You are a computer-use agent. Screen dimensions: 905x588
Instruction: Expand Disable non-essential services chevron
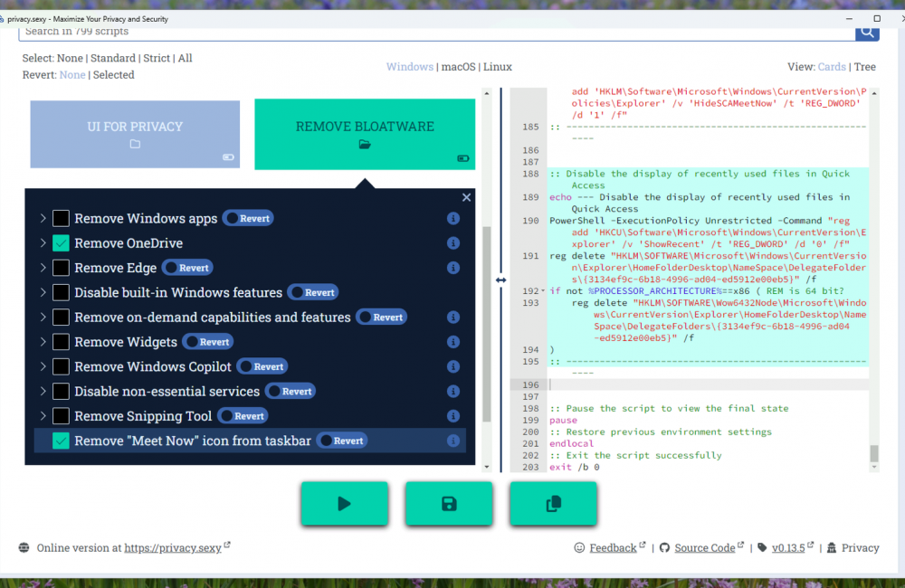pyautogui.click(x=43, y=392)
